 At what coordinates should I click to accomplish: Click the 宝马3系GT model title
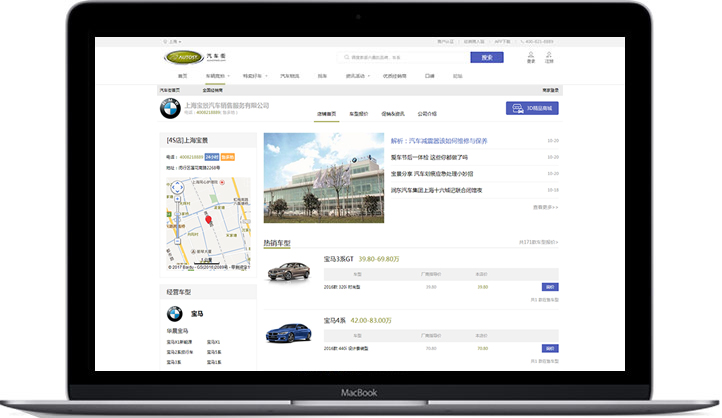[338, 259]
